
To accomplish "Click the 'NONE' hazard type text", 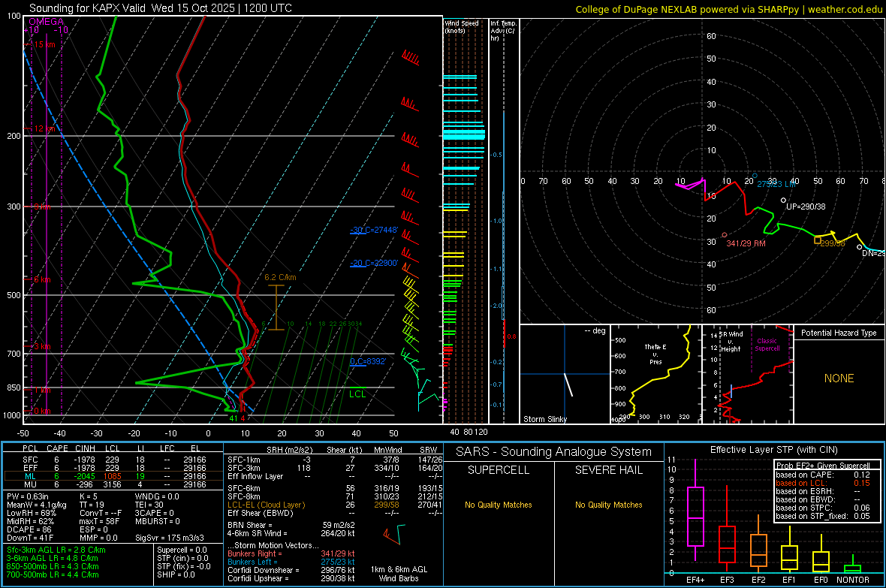I will tap(839, 378).
